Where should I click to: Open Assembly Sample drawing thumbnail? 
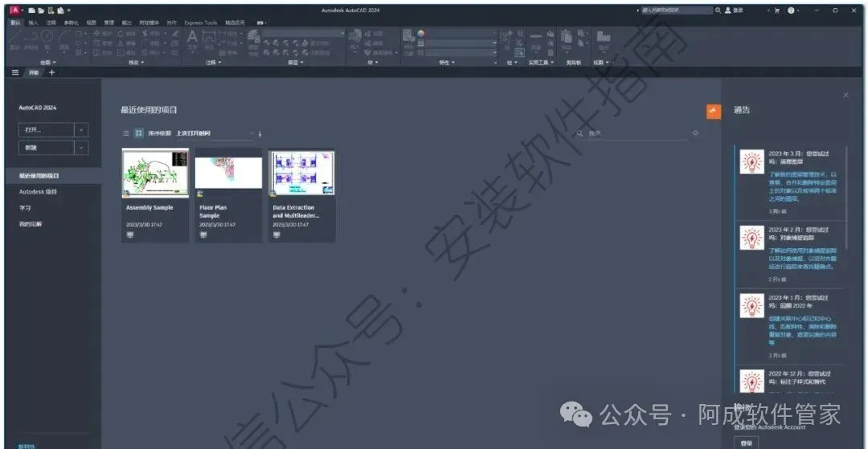155,173
